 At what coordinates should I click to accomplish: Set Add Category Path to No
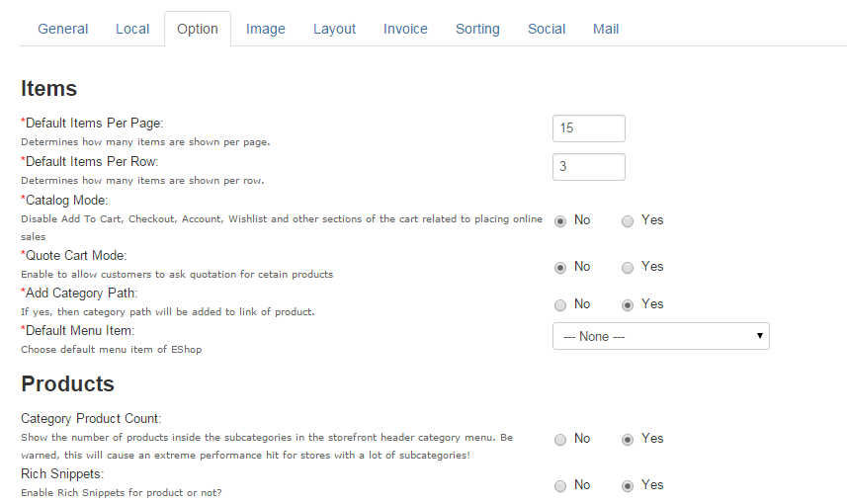pyautogui.click(x=560, y=305)
